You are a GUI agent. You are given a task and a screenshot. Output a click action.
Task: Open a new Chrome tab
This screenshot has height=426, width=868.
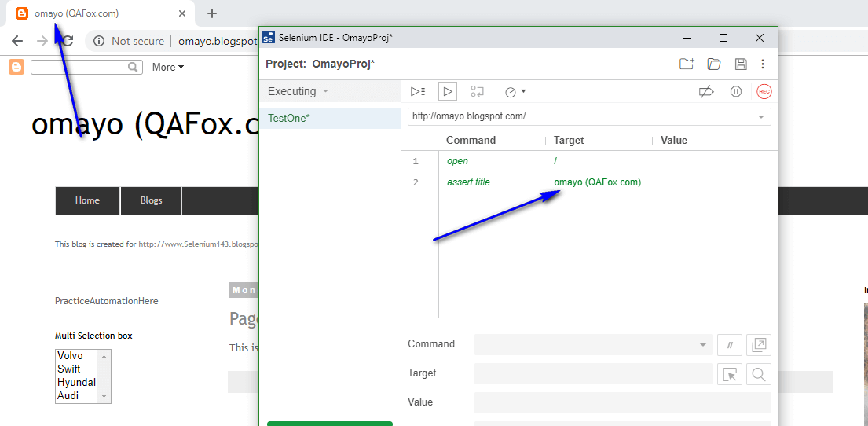[x=211, y=13]
